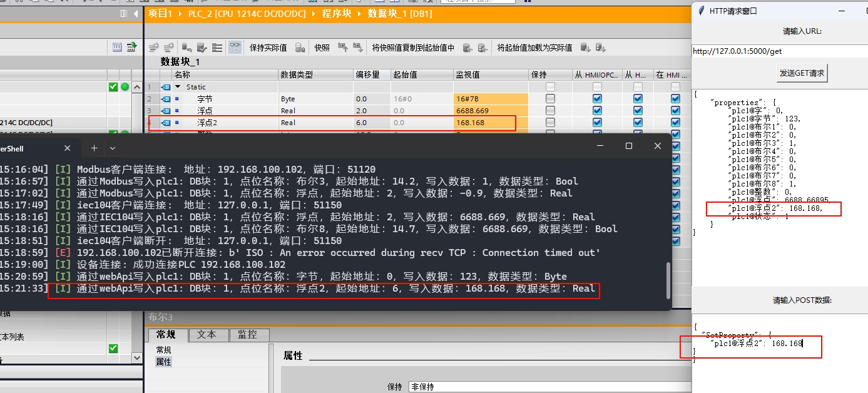
Task: Click the 快照 toolbar button
Action: (322, 48)
